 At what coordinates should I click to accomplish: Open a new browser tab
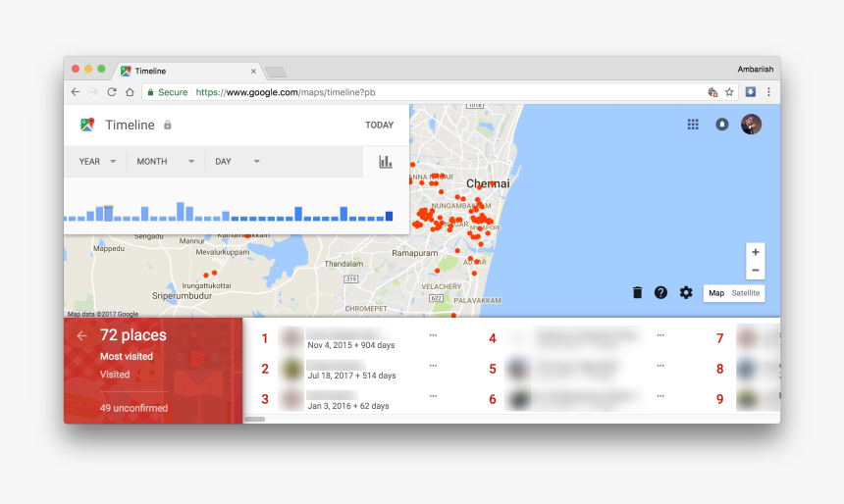[276, 73]
